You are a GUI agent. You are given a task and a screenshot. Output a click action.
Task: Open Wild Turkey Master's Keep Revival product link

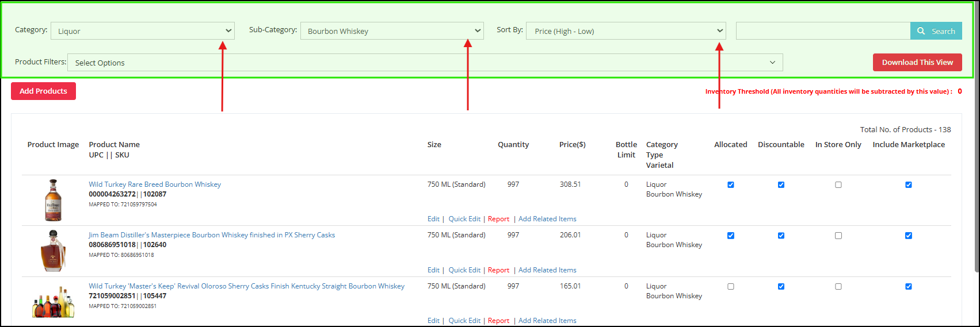pyautogui.click(x=246, y=286)
